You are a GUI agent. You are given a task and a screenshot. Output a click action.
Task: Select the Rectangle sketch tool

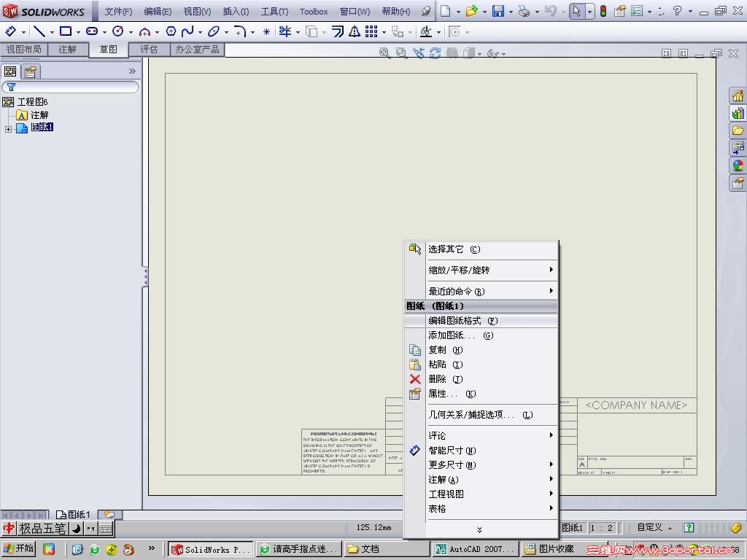pos(66,31)
